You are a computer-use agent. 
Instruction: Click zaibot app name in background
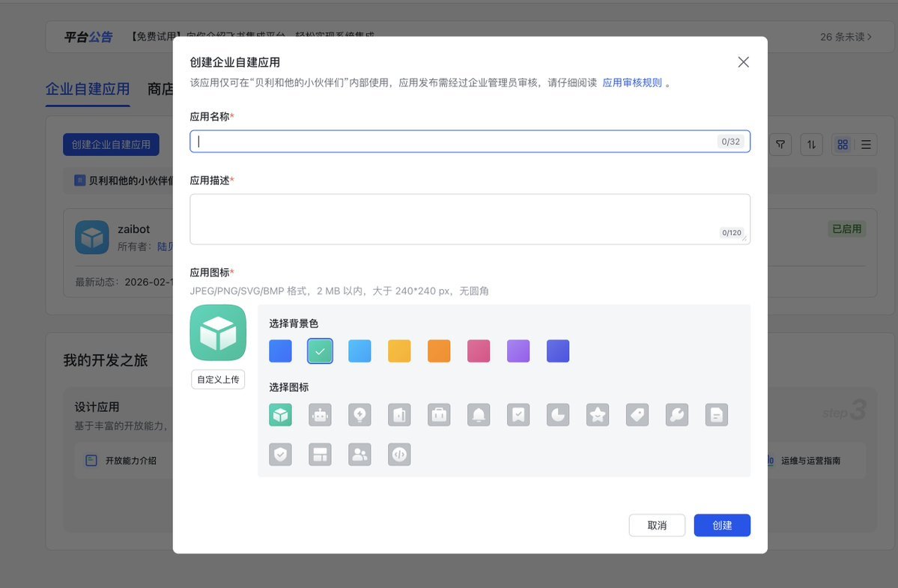[x=134, y=229]
